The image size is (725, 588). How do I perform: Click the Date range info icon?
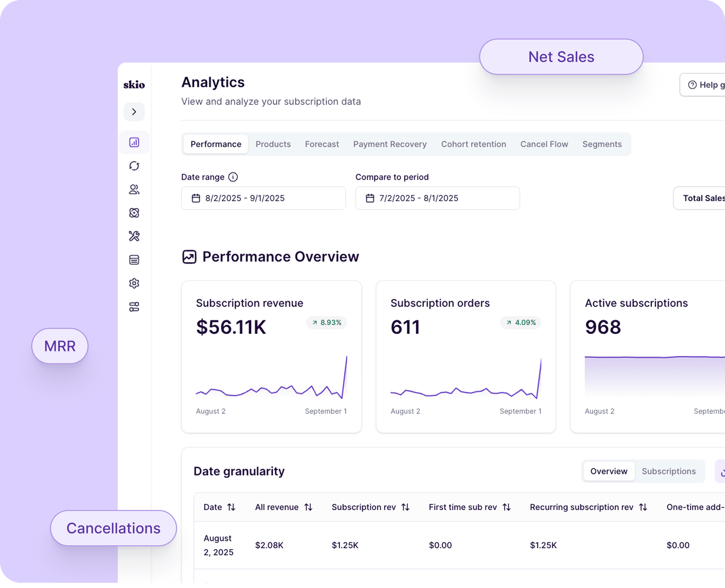(233, 177)
